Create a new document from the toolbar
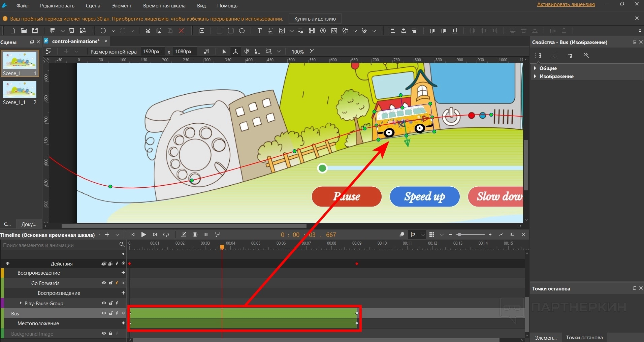 [13, 31]
